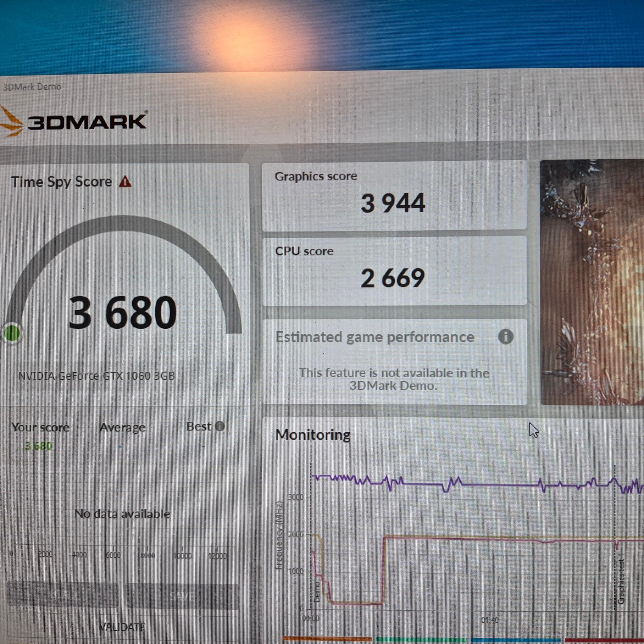Viewport: 644px width, 644px height.
Task: Select the Graphics test 1 marker line
Action: pyautogui.click(x=615, y=538)
